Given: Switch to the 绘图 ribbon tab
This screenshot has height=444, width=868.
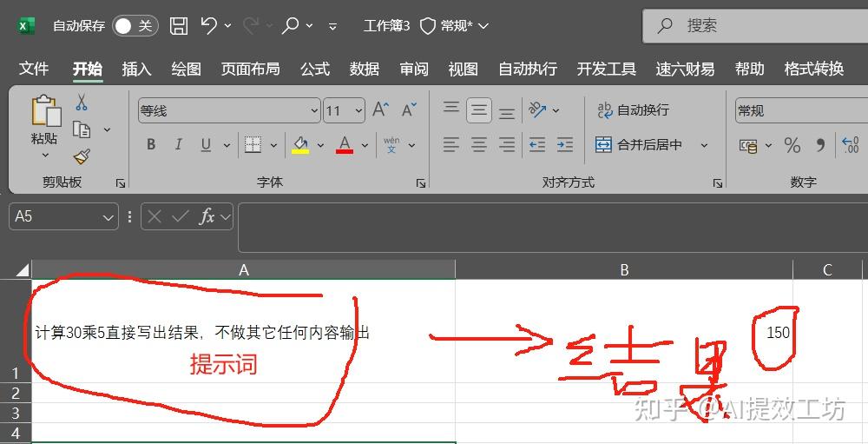Looking at the screenshot, I should tap(186, 69).
